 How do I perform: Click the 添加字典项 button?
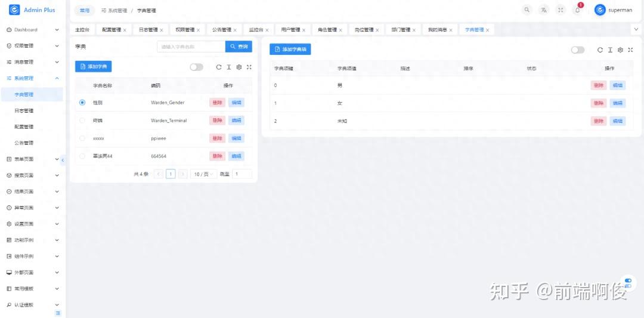[290, 50]
